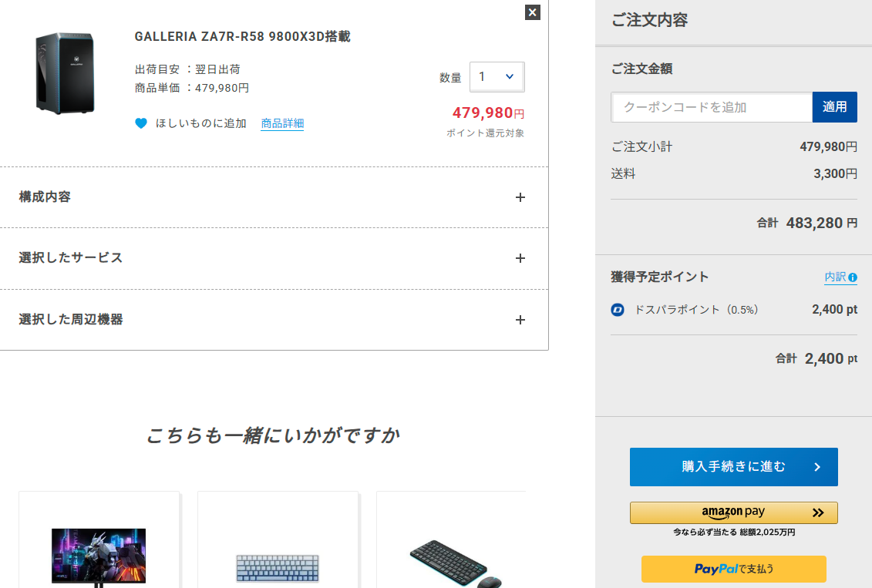Click the クーポンコードを追加 coupon input field
This screenshot has width=872, height=588.
coord(711,107)
